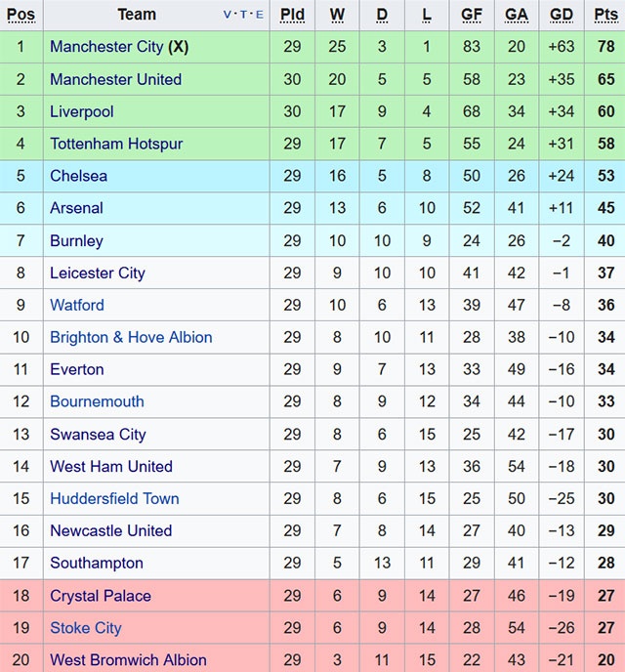Click the Stoke City link

click(x=85, y=628)
